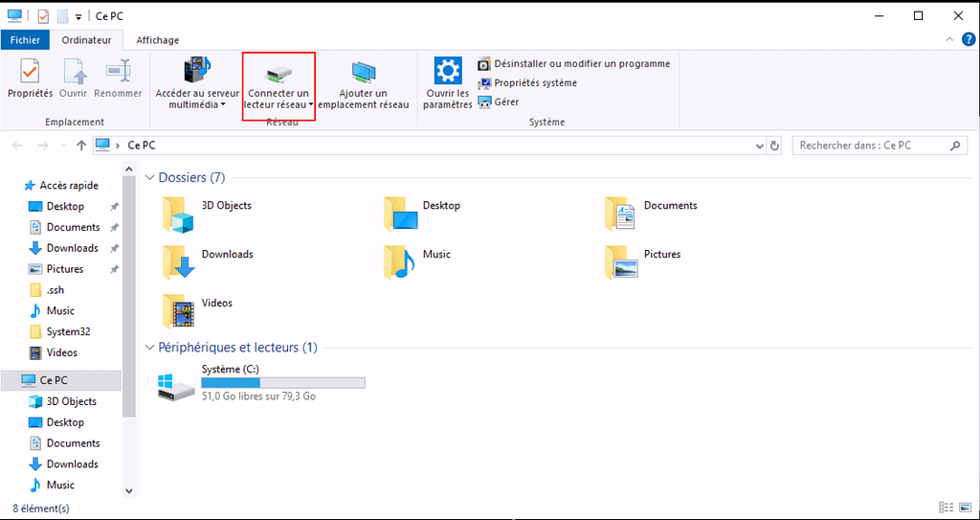Expand Accéder au serveur multimédia dropdown
The height and width of the screenshot is (520, 980).
coord(197,104)
